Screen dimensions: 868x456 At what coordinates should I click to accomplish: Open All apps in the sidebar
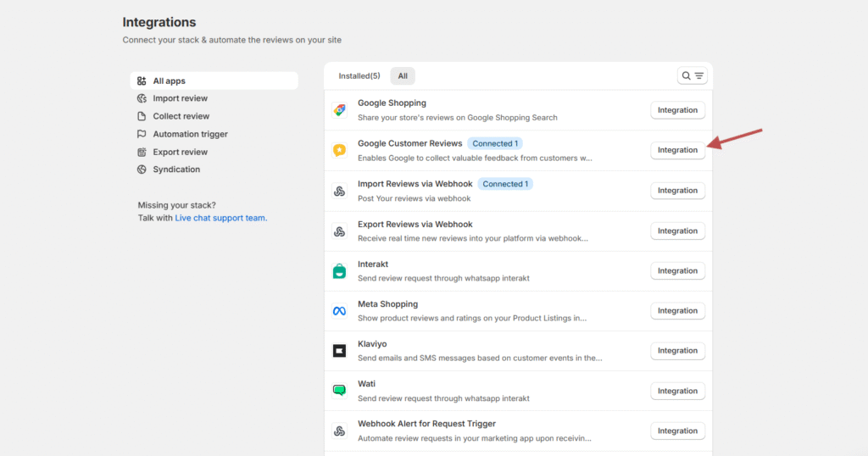(x=169, y=81)
